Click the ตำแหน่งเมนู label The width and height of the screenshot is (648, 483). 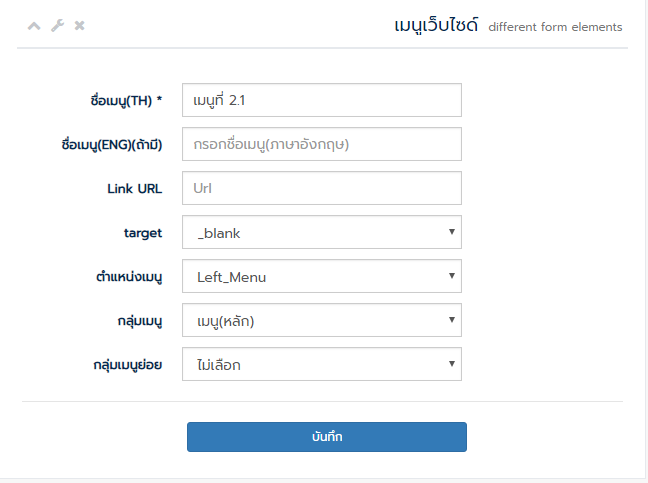click(x=129, y=276)
